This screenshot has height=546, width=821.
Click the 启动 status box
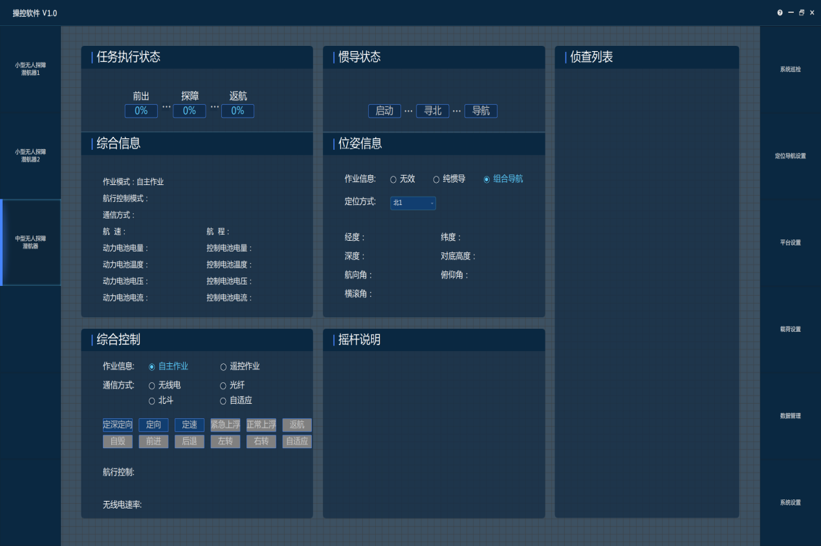[384, 111]
